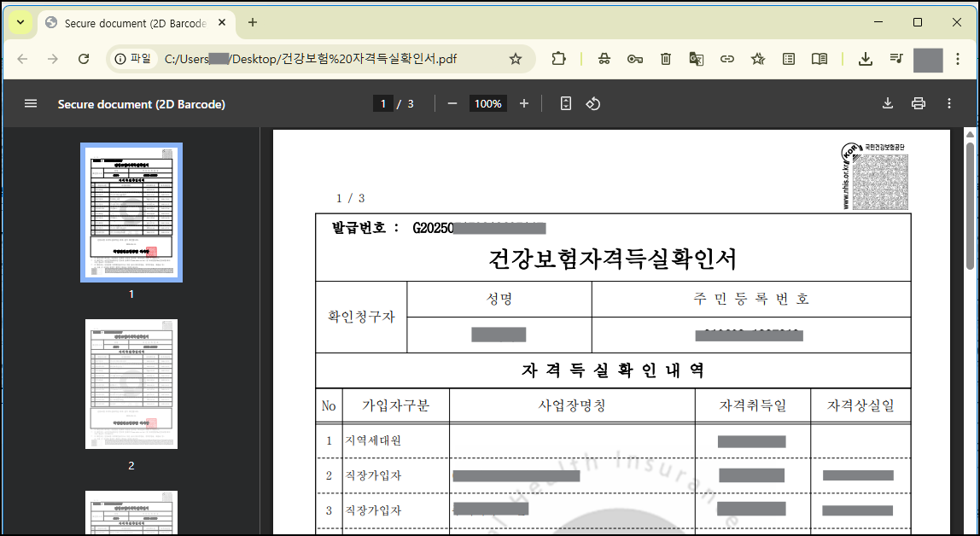980x536 pixels.
Task: Reload the PDF page
Action: click(84, 59)
